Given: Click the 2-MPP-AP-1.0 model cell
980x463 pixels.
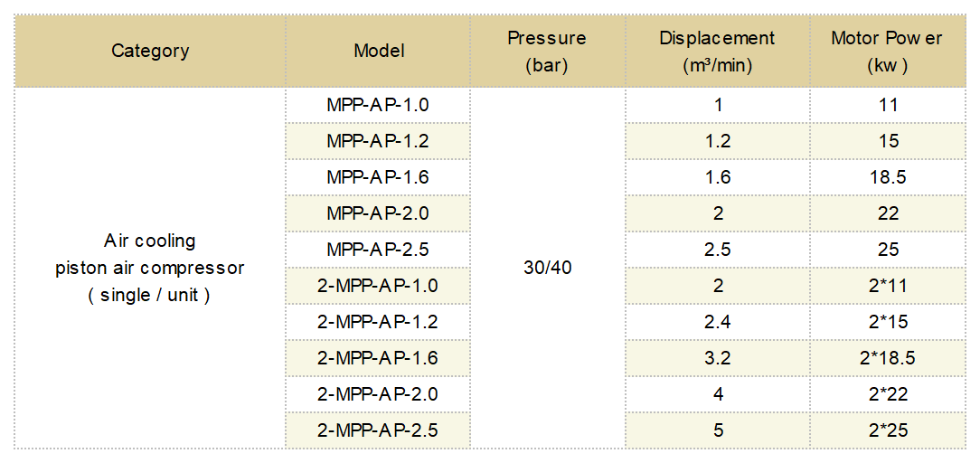Looking at the screenshot, I should click(x=378, y=286).
